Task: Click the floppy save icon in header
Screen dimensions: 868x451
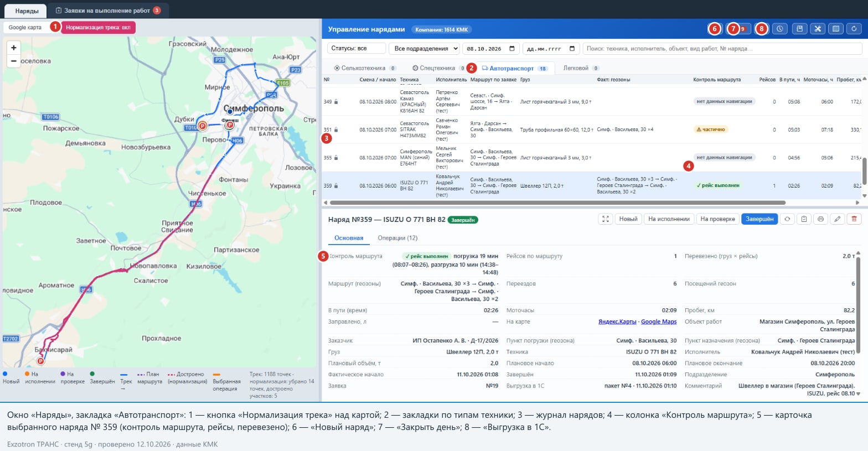Action: 799,29
